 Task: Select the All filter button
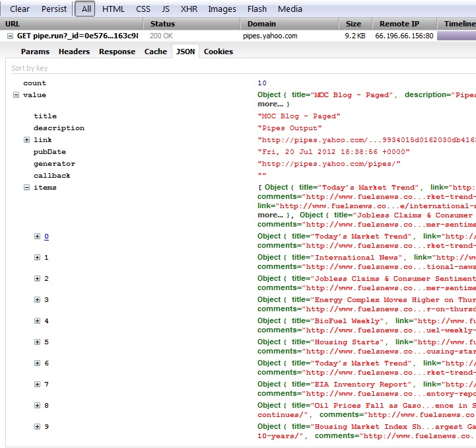(x=86, y=9)
